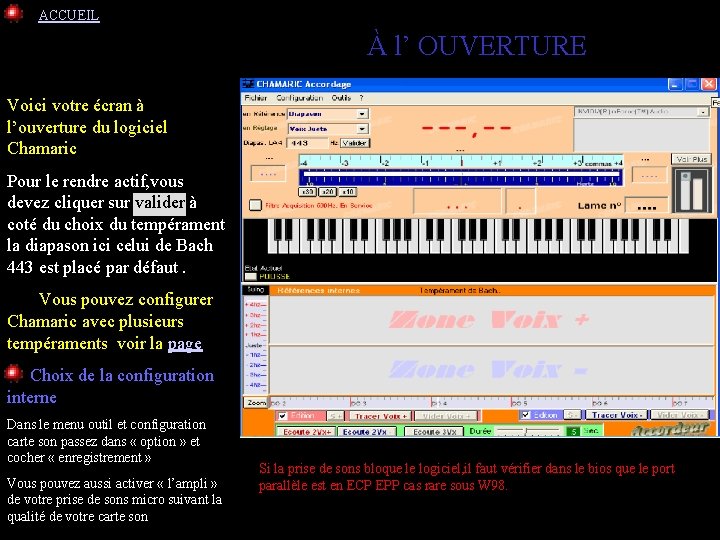Expand the audio device dropdown
Viewport: 720px width, 540px height.
tap(703, 112)
